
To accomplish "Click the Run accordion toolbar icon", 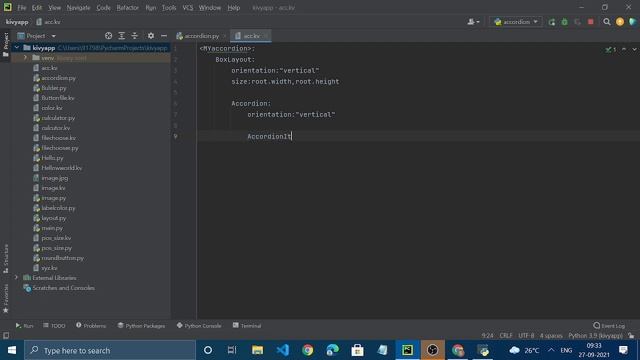I will [x=552, y=22].
